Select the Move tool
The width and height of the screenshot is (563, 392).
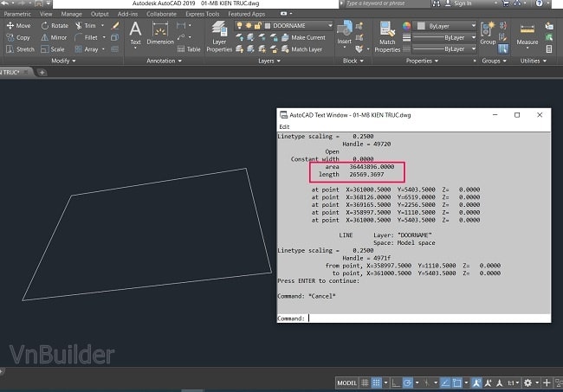pyautogui.click(x=19, y=25)
